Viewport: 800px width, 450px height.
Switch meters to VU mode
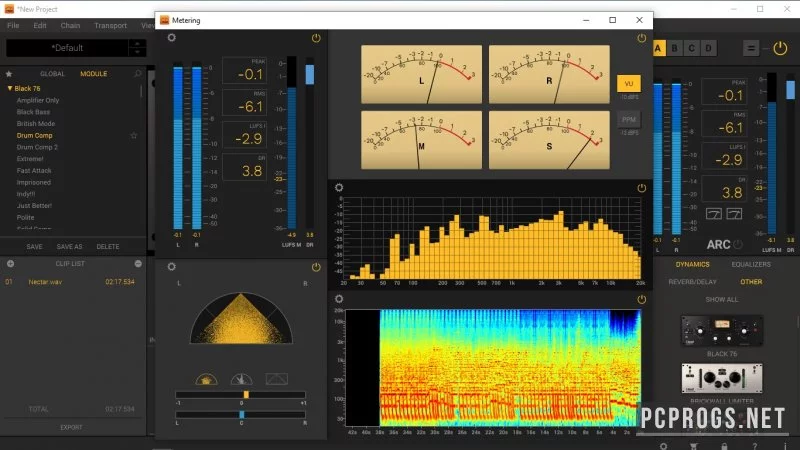(x=629, y=84)
